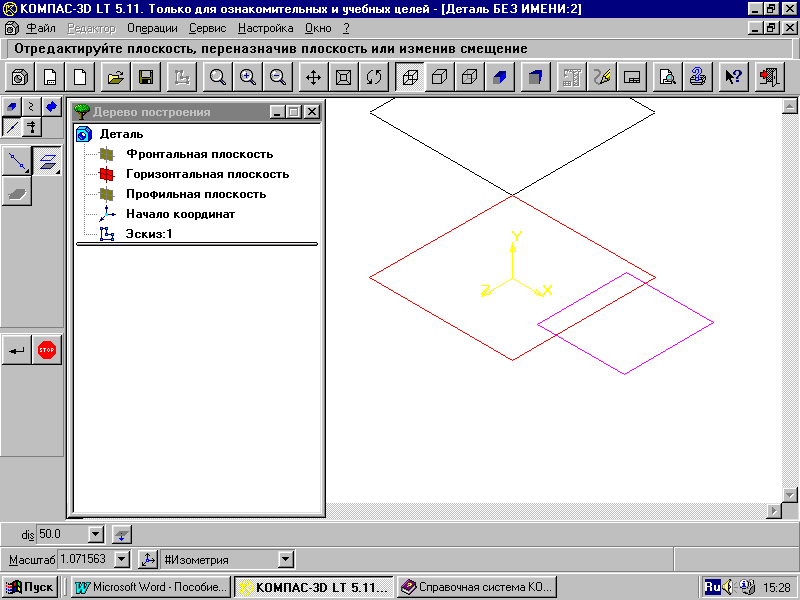Switch to thin hidden lines display
800x600 pixels.
click(x=470, y=77)
